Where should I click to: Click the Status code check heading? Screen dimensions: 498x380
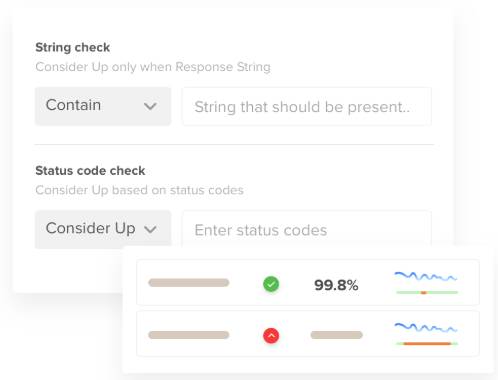[90, 171]
